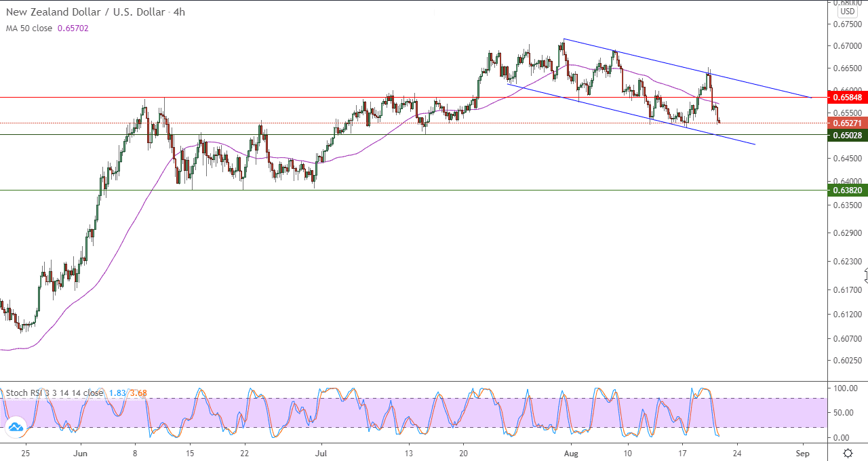
Task: Click the Aug date label on time axis
Action: click(571, 453)
